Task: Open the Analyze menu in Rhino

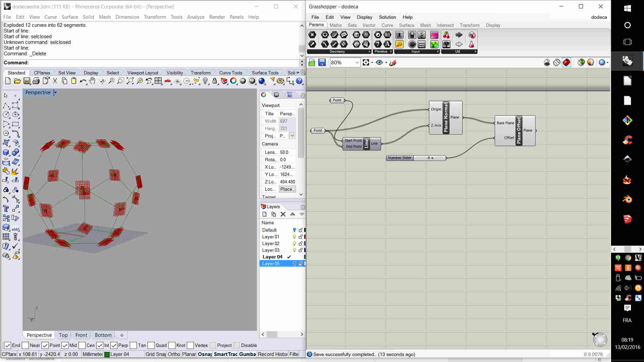Action: point(196,17)
